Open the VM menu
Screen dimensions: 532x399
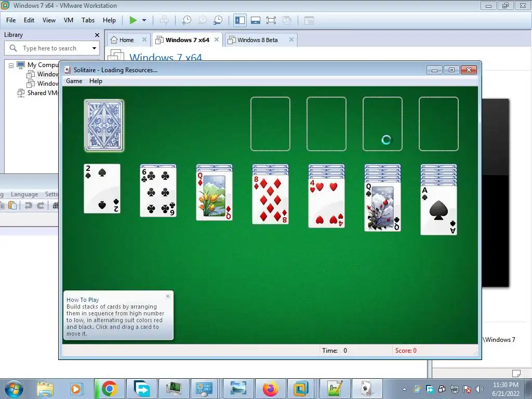pyautogui.click(x=69, y=20)
